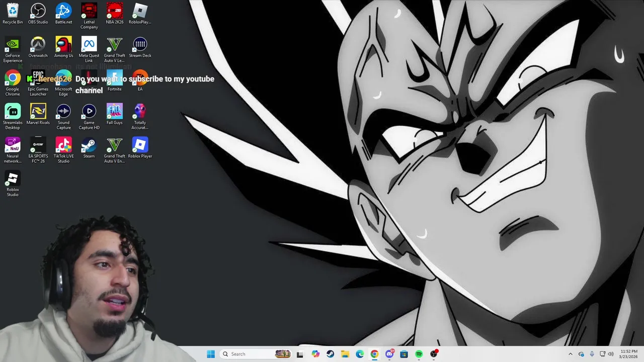The width and height of the screenshot is (644, 362).
Task: Select the Microsoft Edge desktop shortcut
Action: (63, 83)
